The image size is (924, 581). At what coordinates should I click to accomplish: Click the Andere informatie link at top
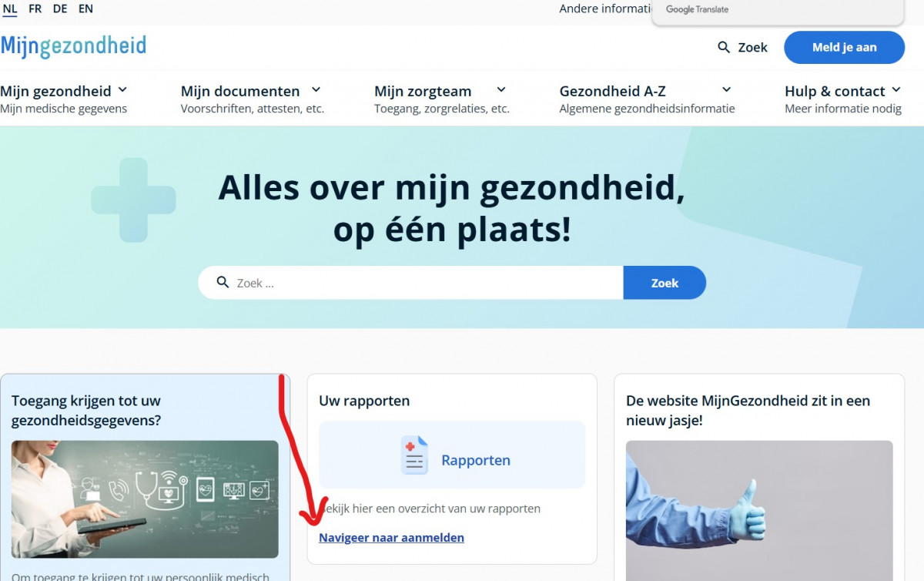click(x=606, y=9)
